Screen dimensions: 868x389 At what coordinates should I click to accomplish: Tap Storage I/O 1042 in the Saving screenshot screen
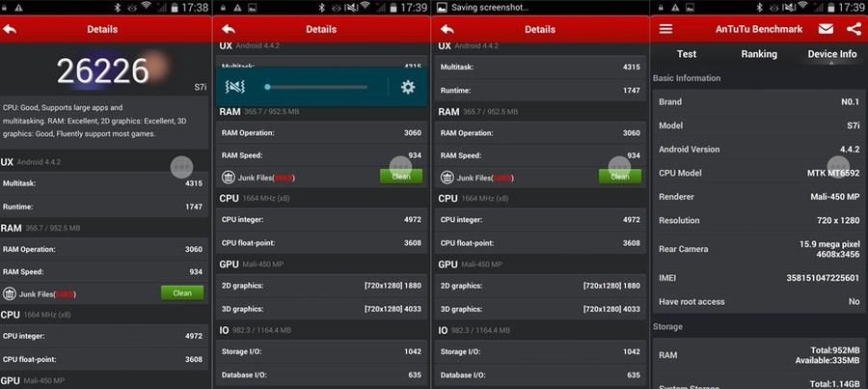coord(540,352)
